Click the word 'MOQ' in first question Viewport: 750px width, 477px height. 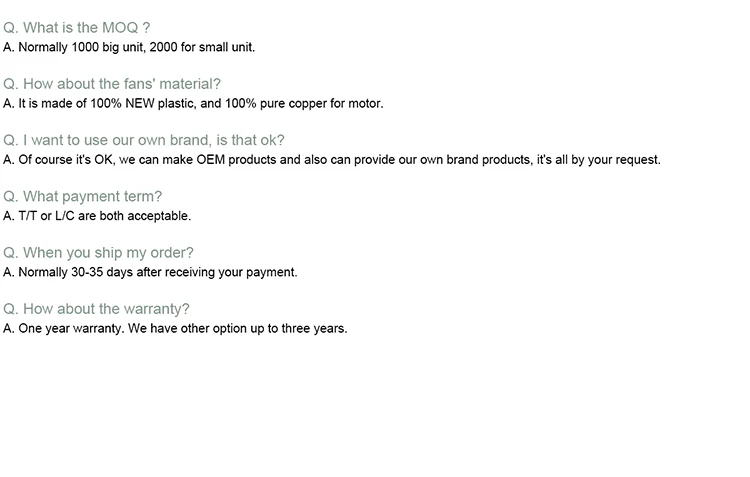120,28
